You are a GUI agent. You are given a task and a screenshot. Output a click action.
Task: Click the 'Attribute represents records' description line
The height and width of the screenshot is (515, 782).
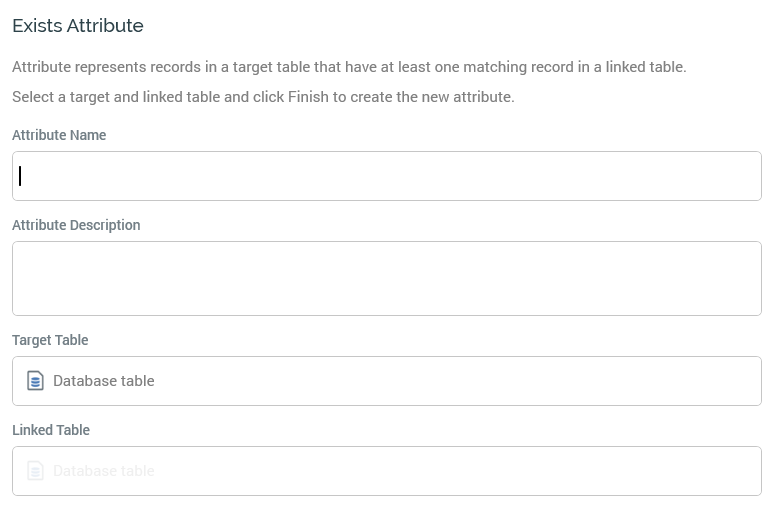point(349,67)
